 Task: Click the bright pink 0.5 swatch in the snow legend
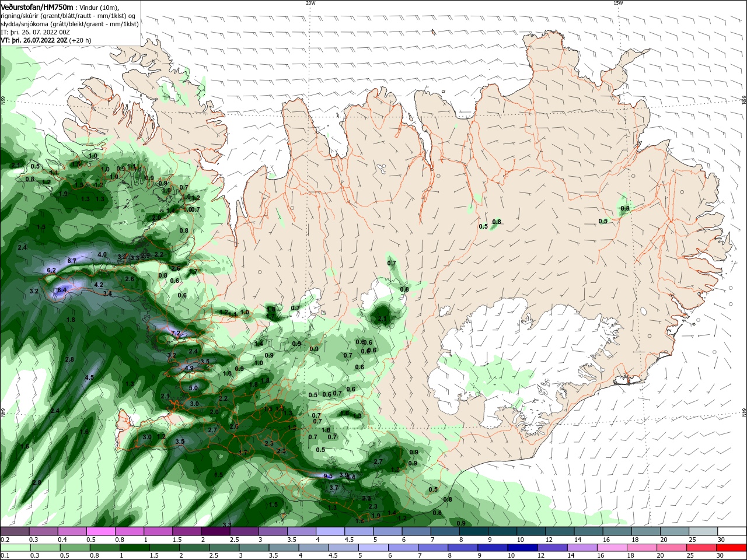(101, 531)
